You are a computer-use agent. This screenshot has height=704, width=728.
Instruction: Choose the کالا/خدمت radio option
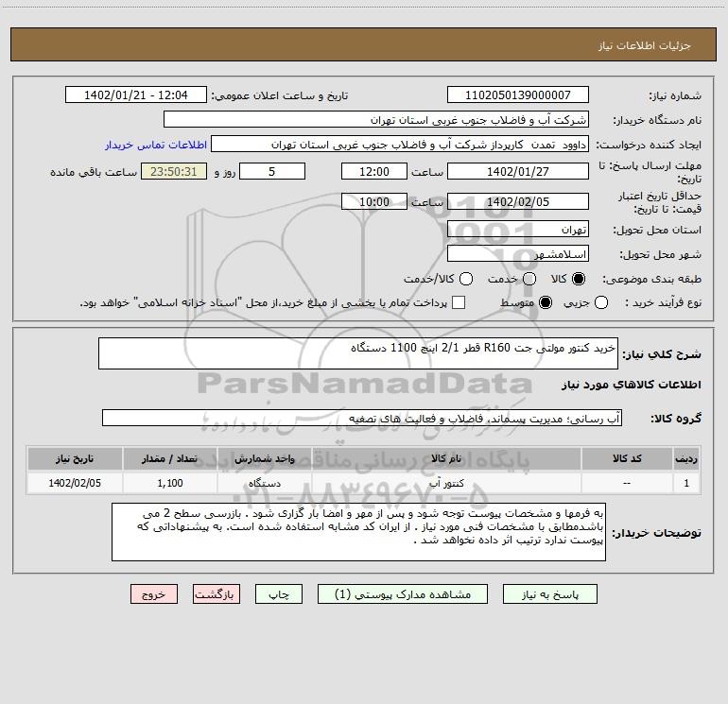(466, 279)
